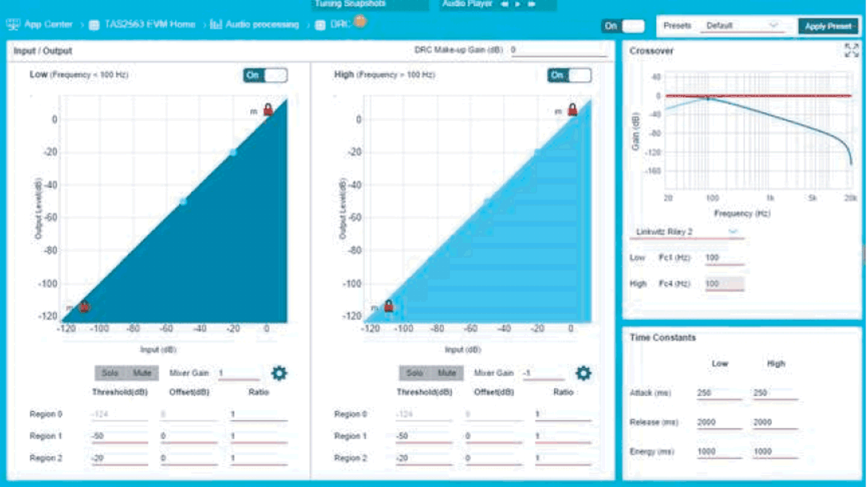868x487 pixels.
Task: Click the High Fc4 (Hz) field
Action: point(724,284)
